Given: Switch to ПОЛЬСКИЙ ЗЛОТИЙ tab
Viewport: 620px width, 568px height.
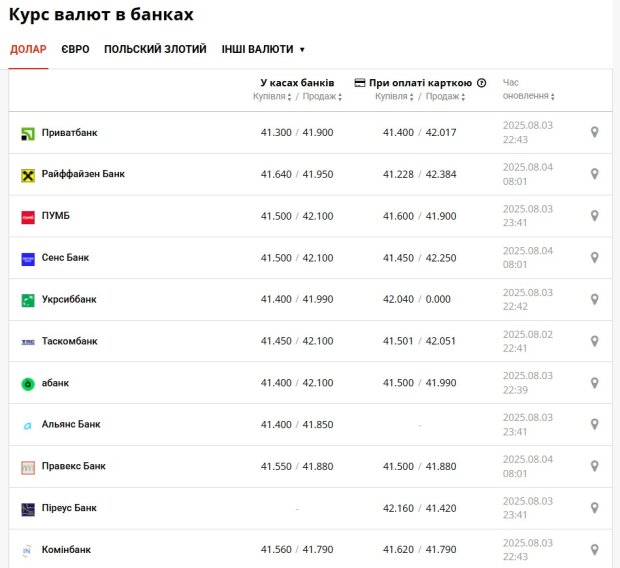Looking at the screenshot, I should 155,49.
